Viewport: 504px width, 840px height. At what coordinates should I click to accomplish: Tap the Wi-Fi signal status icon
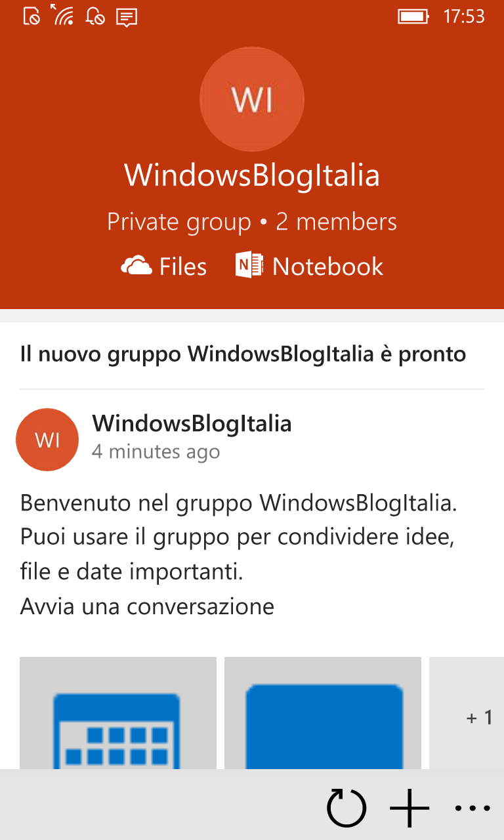click(x=62, y=15)
